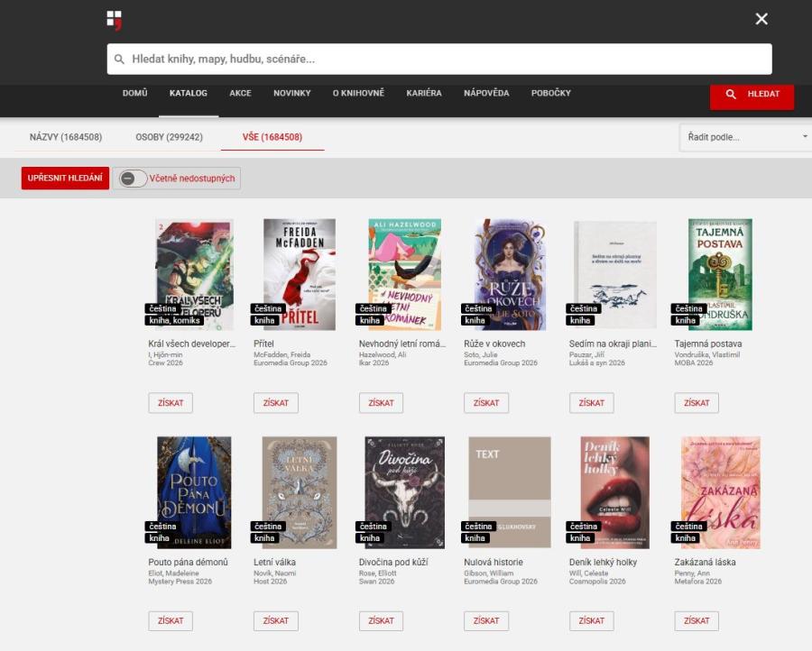Click ZÍSKAT under Deník lehký holky

point(591,621)
